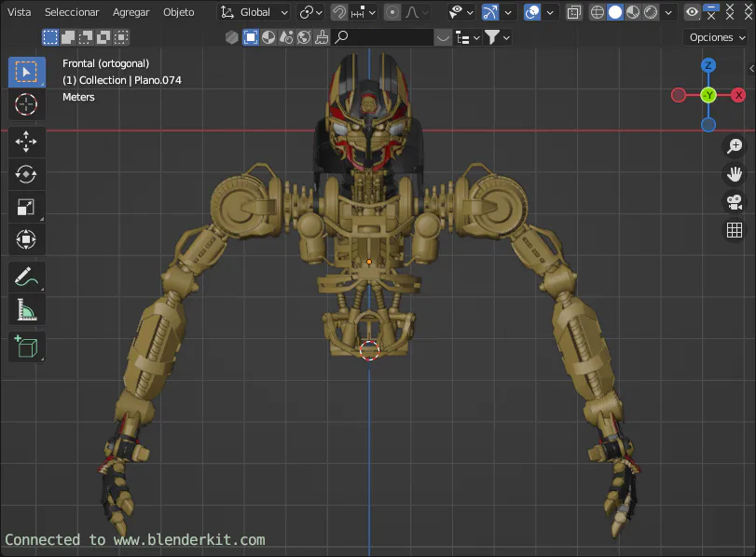
Task: Set selection mode to subtract selection
Action: 86,37
